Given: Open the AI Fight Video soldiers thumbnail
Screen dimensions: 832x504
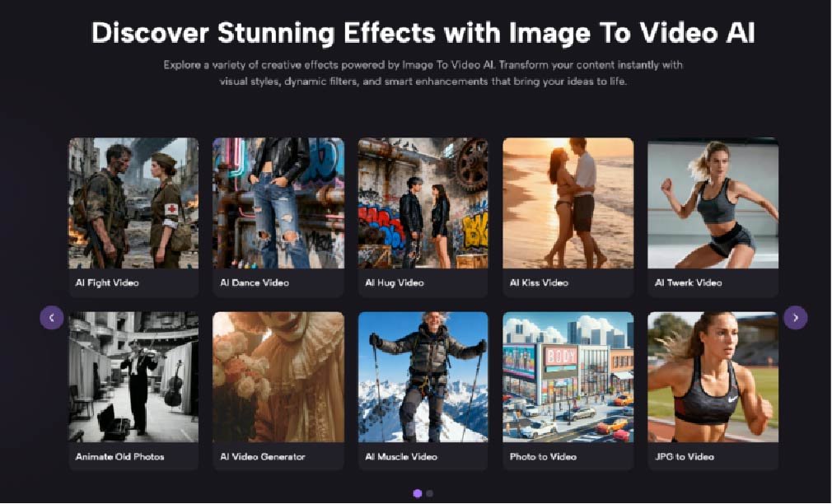Looking at the screenshot, I should coord(133,203).
